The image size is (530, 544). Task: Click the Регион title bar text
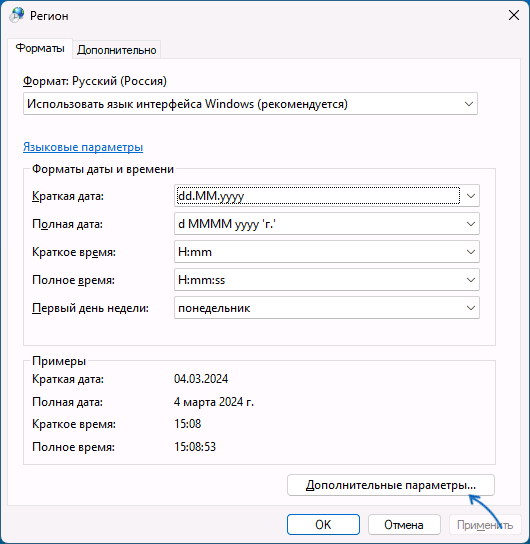point(49,16)
